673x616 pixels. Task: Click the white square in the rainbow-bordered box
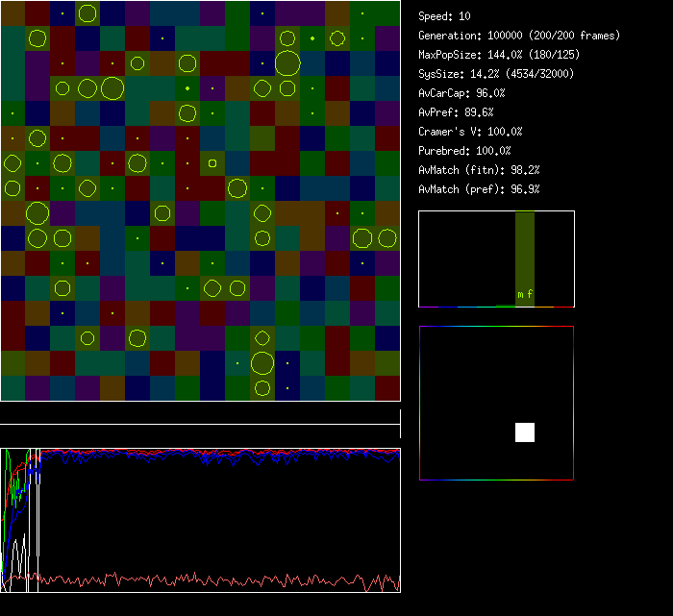[x=525, y=432]
